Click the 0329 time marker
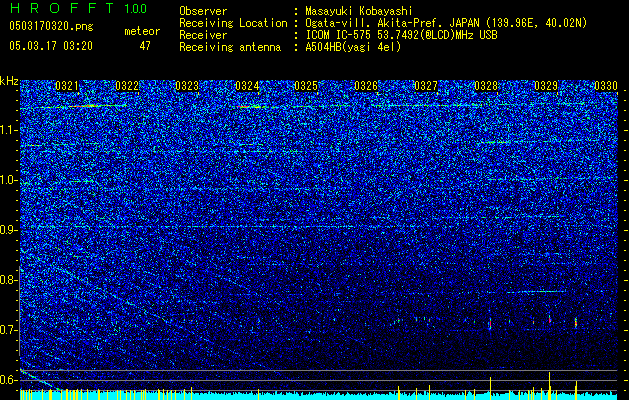This screenshot has width=629, height=400. point(546,86)
